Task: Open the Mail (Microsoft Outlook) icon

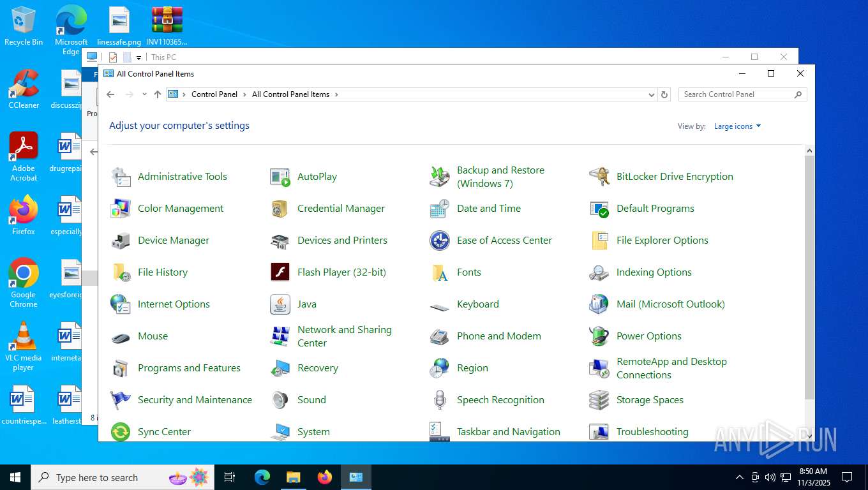Action: pos(599,304)
